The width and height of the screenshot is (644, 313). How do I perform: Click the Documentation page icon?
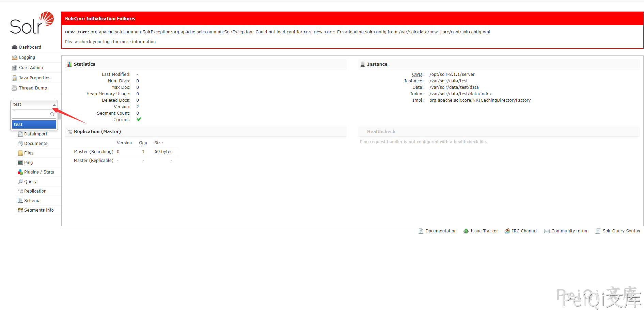tap(421, 231)
